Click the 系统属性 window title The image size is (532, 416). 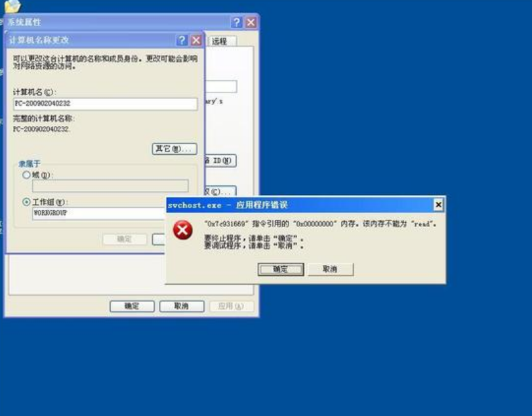pyautogui.click(x=24, y=22)
